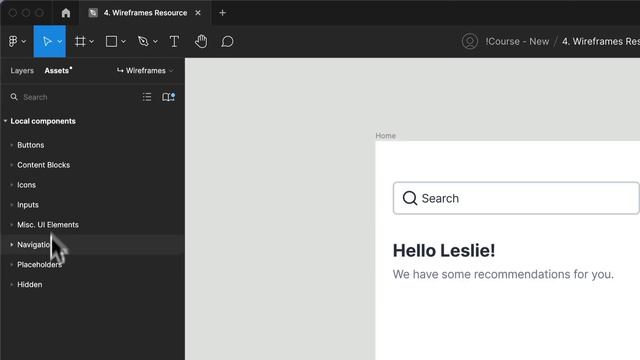The width and height of the screenshot is (640, 360).
Task: Collapse the Local components section
Action: 5,121
